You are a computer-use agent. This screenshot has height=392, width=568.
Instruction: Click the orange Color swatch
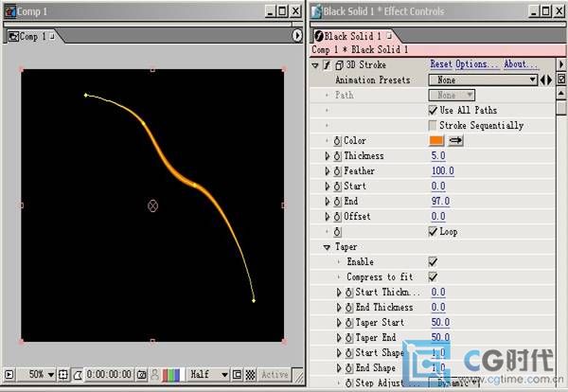436,140
